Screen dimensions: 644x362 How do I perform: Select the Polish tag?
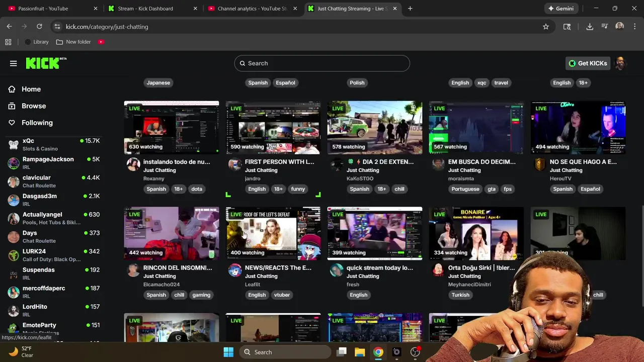point(357,82)
